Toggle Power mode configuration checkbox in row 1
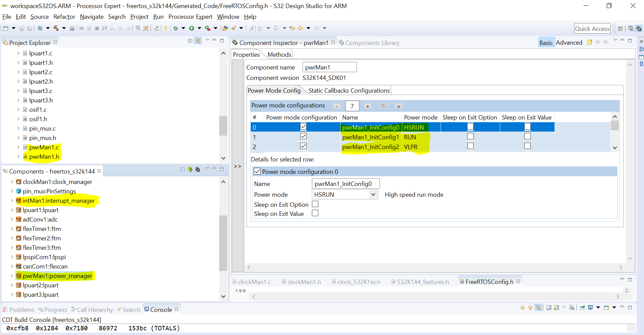 pyautogui.click(x=303, y=136)
